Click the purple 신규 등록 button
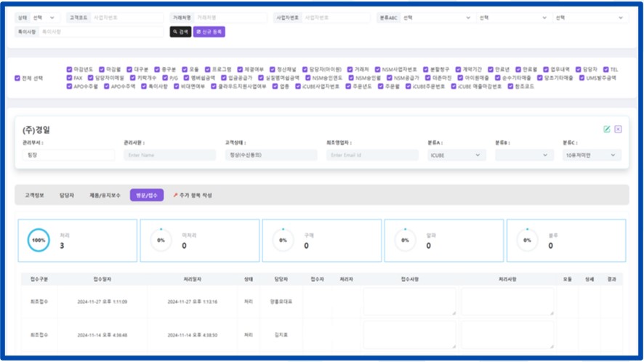Image resolution: width=644 pixels, height=362 pixels. (x=209, y=32)
